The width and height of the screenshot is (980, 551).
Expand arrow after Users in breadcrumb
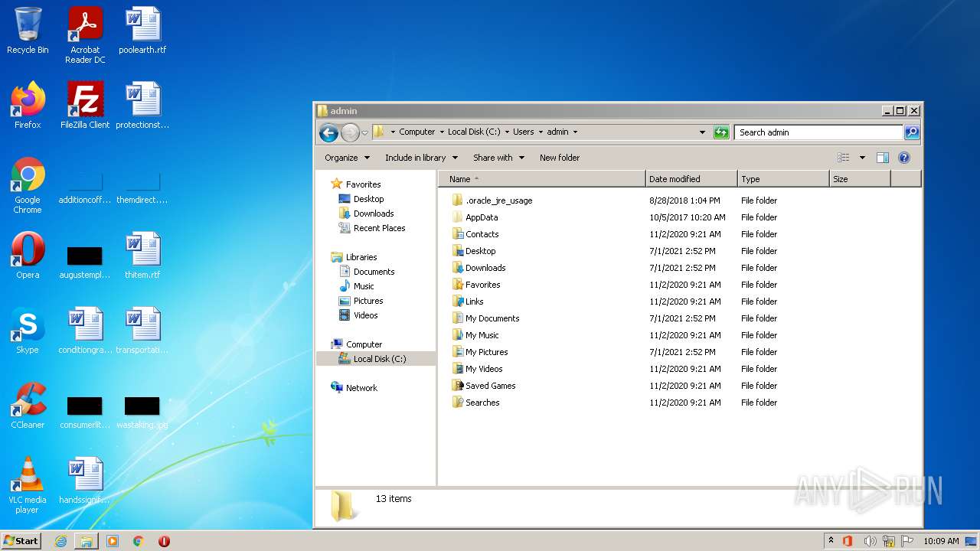pos(541,132)
